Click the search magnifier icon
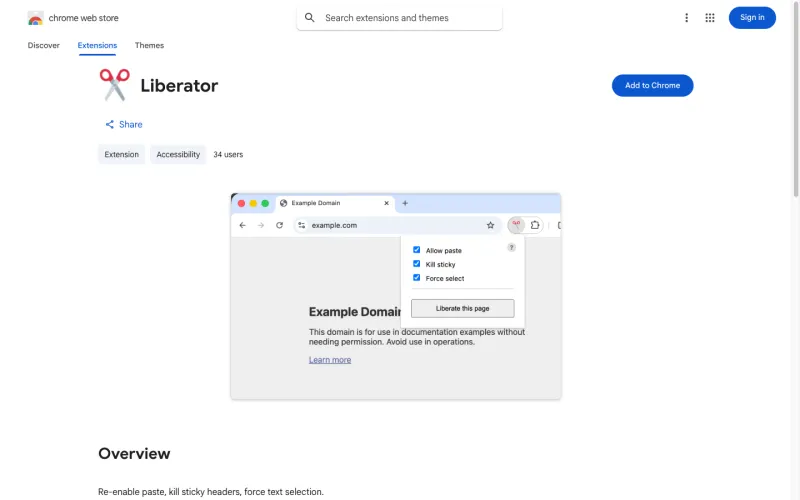 click(x=309, y=18)
